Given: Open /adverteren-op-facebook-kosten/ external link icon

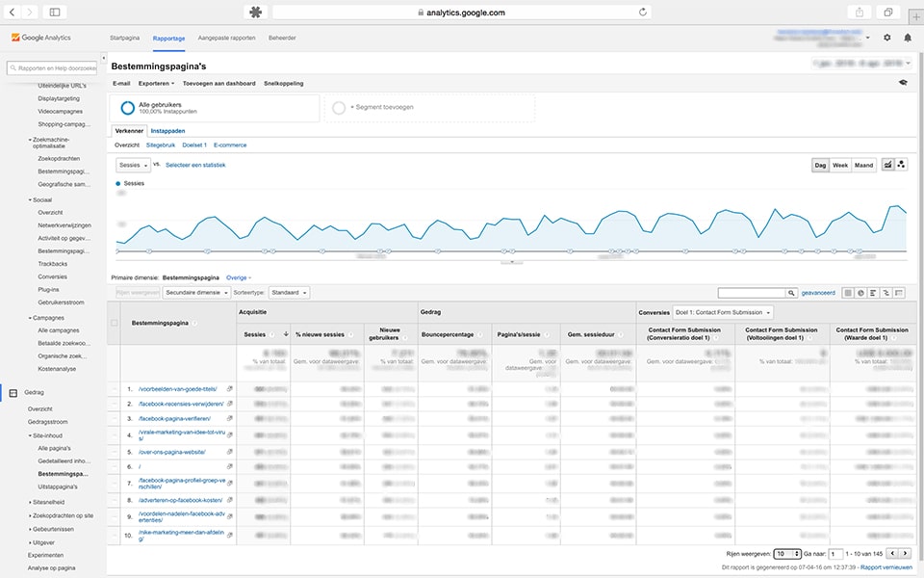Looking at the screenshot, I should (x=230, y=500).
